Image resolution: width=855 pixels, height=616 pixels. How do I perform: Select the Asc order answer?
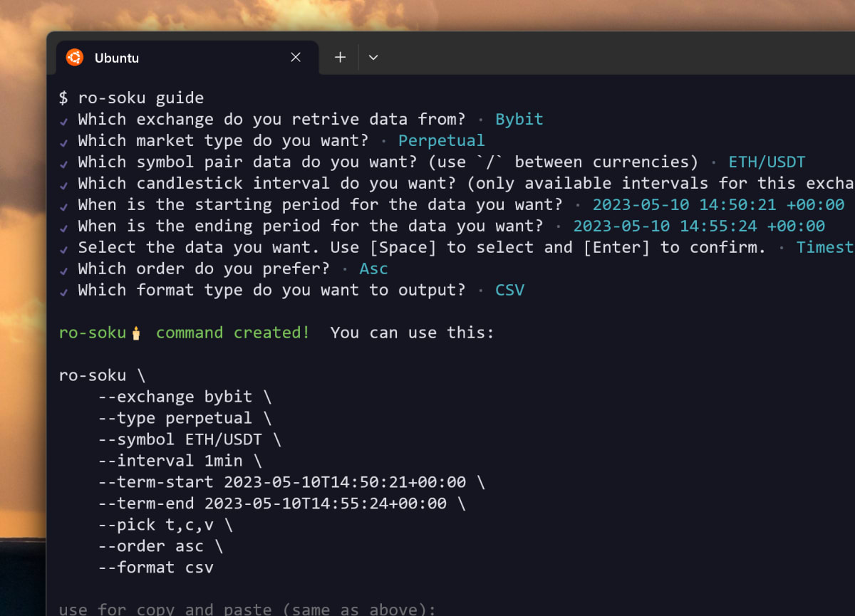pyautogui.click(x=373, y=268)
